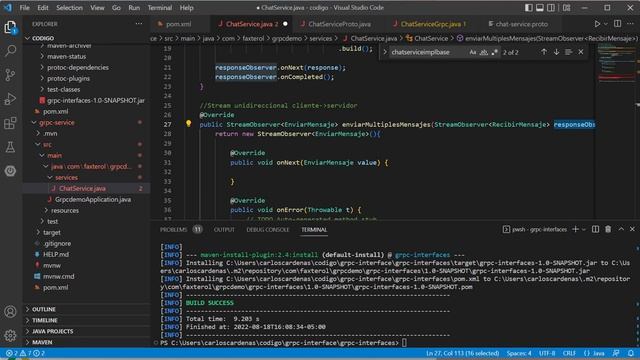Change indentation via Spaces: 4
640x360 pixels.
point(519,353)
